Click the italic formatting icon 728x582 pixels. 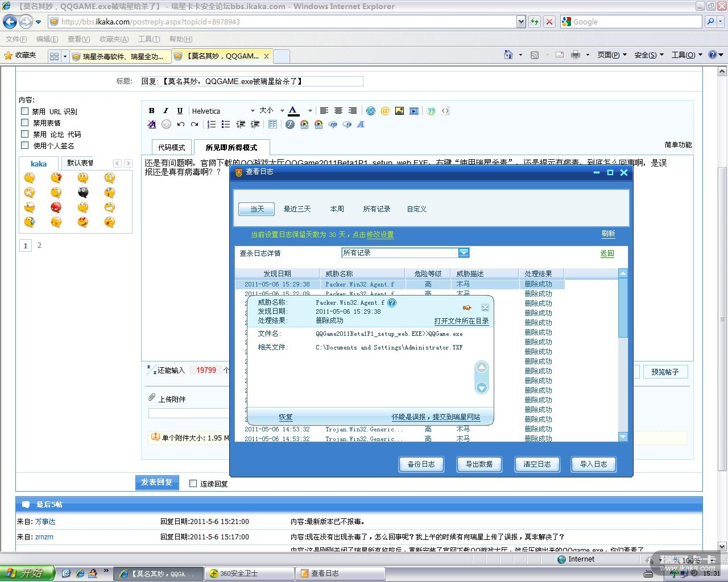tap(166, 111)
